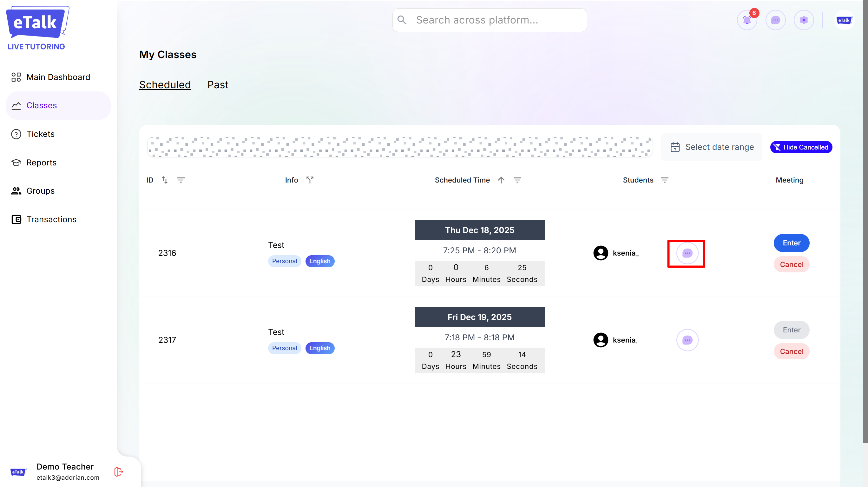Image resolution: width=868 pixels, height=487 pixels.
Task: Cancel class 2317
Action: pyautogui.click(x=791, y=351)
